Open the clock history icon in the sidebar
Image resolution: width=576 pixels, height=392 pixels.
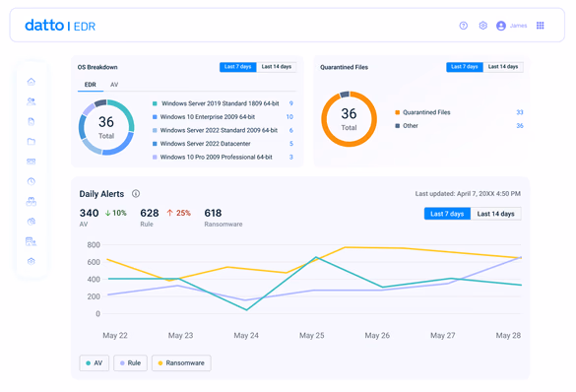click(x=32, y=181)
